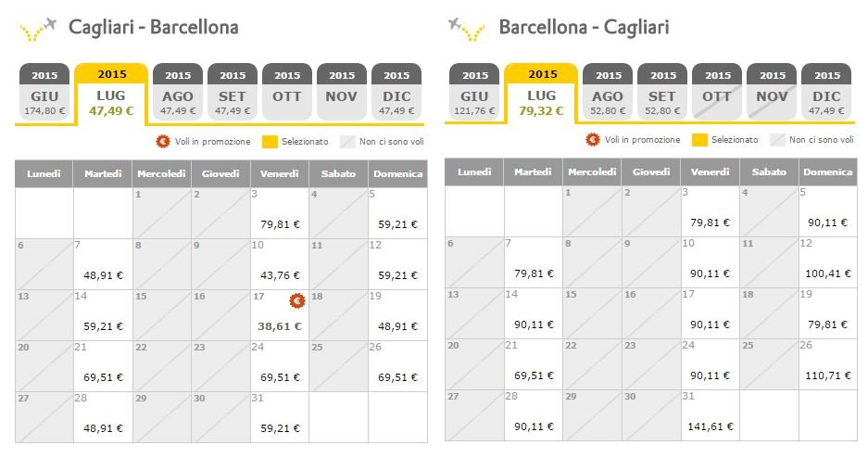Open the AGO 2015 tab for Cagliari - Barcellona
The width and height of the screenshot is (868, 458).
point(178,92)
